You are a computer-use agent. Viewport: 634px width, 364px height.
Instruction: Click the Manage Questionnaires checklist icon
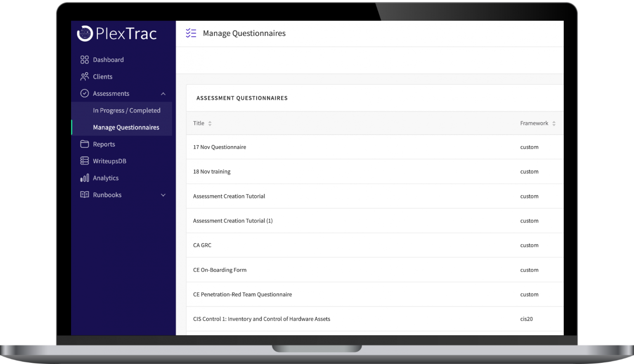point(190,33)
